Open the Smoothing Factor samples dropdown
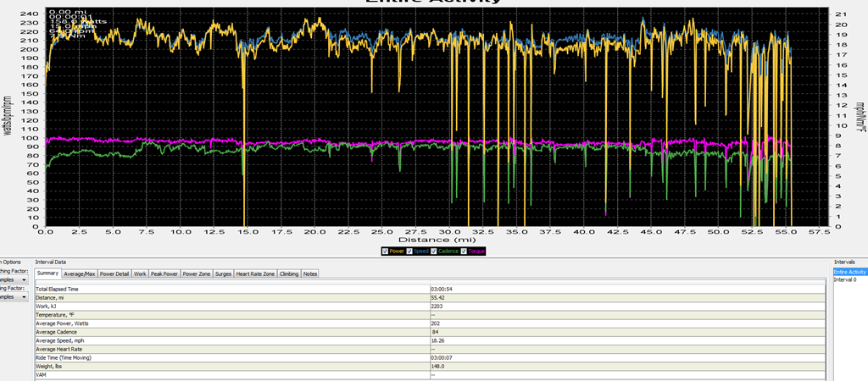Image resolution: width=868 pixels, height=381 pixels. (23, 280)
